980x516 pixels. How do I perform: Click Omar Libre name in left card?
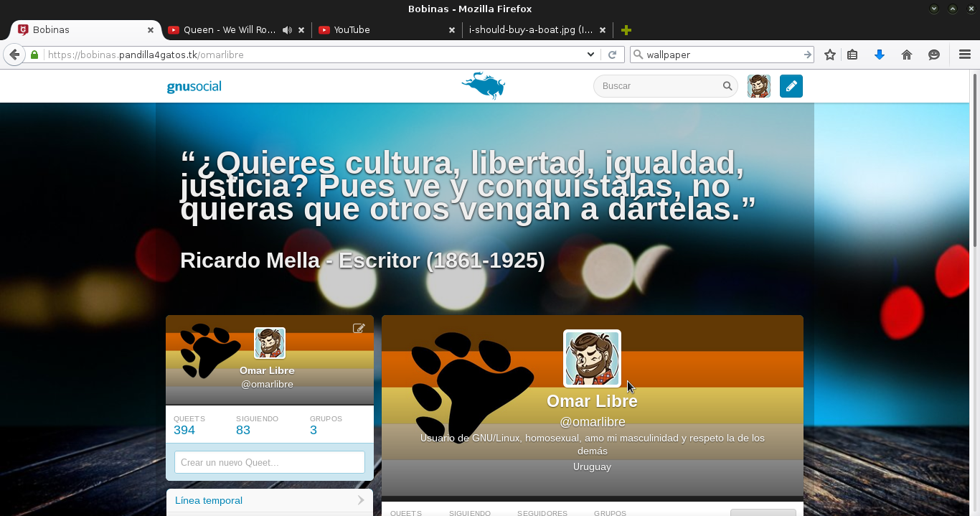tap(267, 370)
